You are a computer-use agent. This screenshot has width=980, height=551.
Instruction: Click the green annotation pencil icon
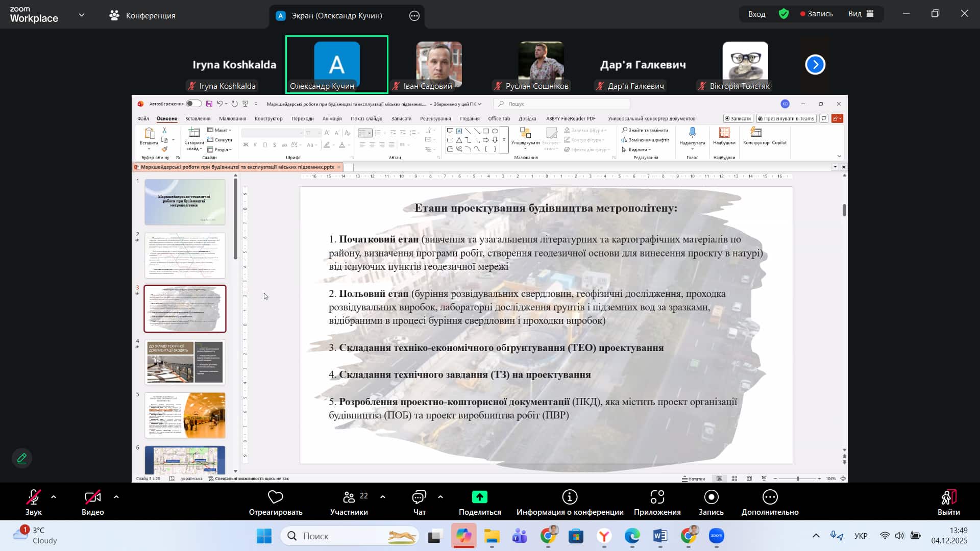pyautogui.click(x=22, y=458)
